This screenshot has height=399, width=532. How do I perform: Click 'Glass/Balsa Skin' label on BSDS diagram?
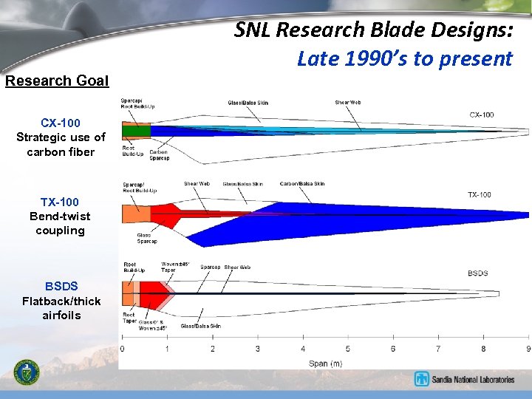click(x=200, y=326)
